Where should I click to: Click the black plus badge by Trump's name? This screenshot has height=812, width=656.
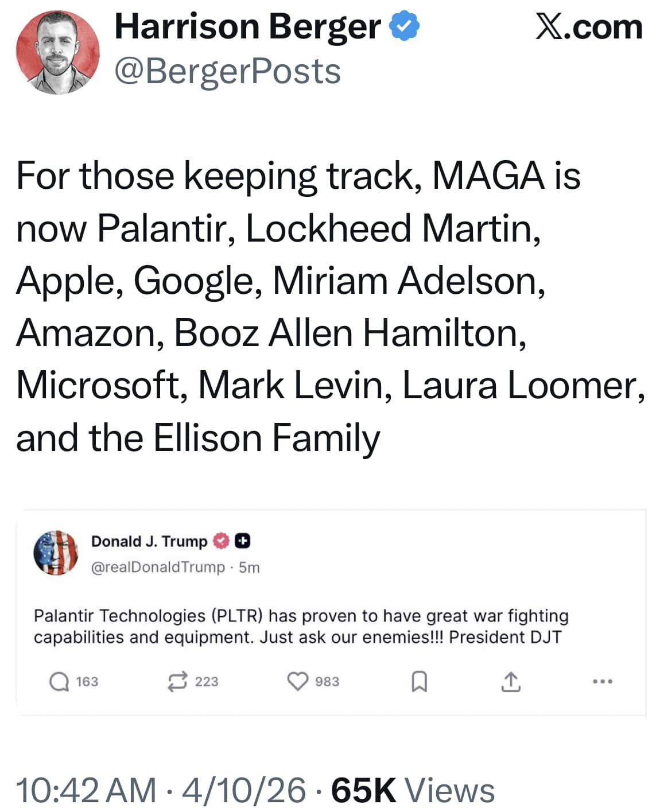click(x=242, y=541)
